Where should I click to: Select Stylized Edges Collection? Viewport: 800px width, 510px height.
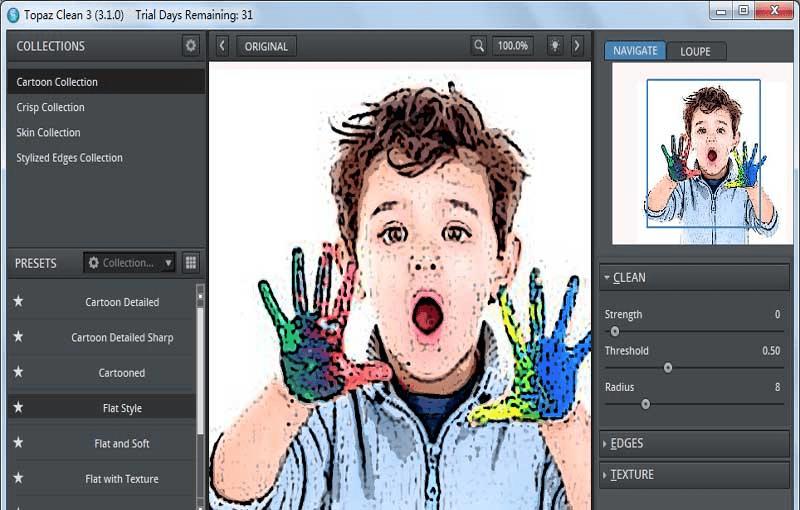(x=106, y=158)
